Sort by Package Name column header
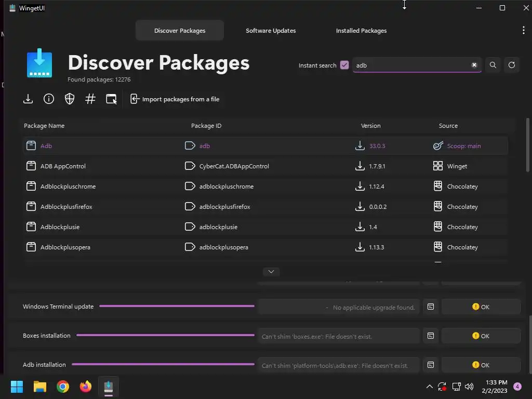The height and width of the screenshot is (399, 532). (44, 126)
